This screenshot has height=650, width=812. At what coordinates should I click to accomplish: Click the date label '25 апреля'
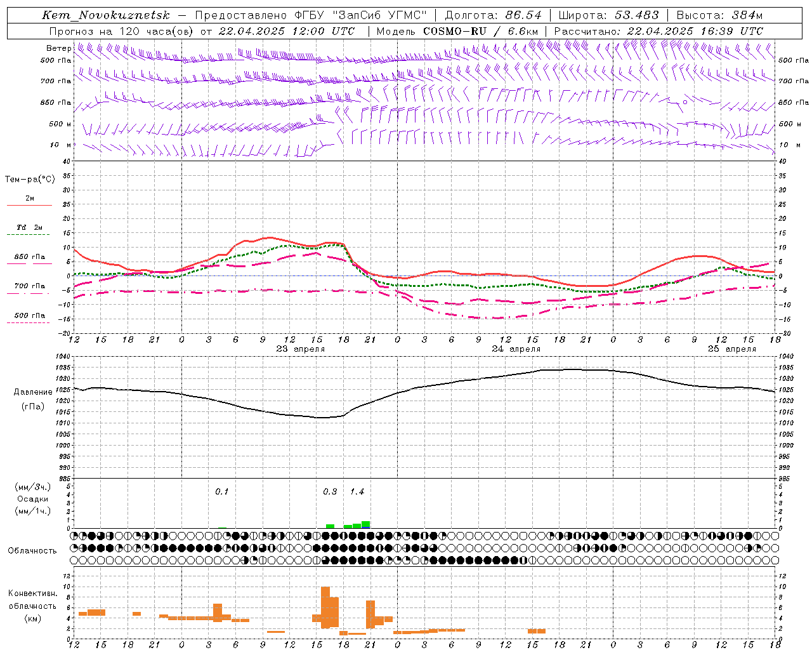click(732, 349)
